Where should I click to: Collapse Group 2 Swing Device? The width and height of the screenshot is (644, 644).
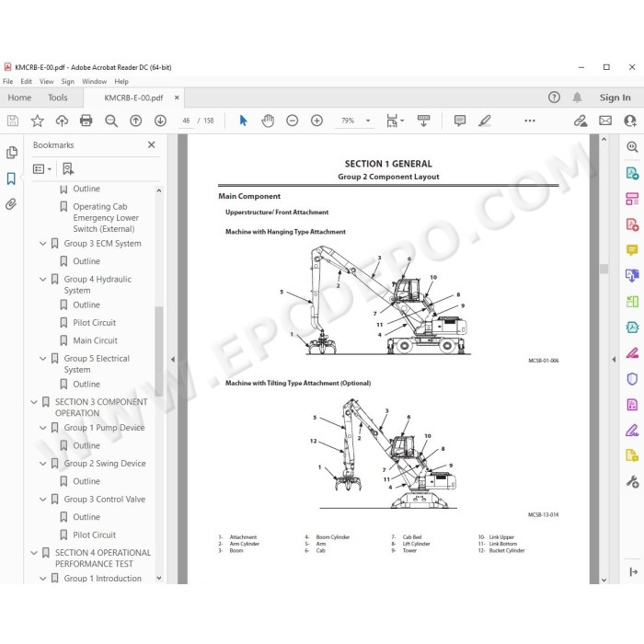42,464
